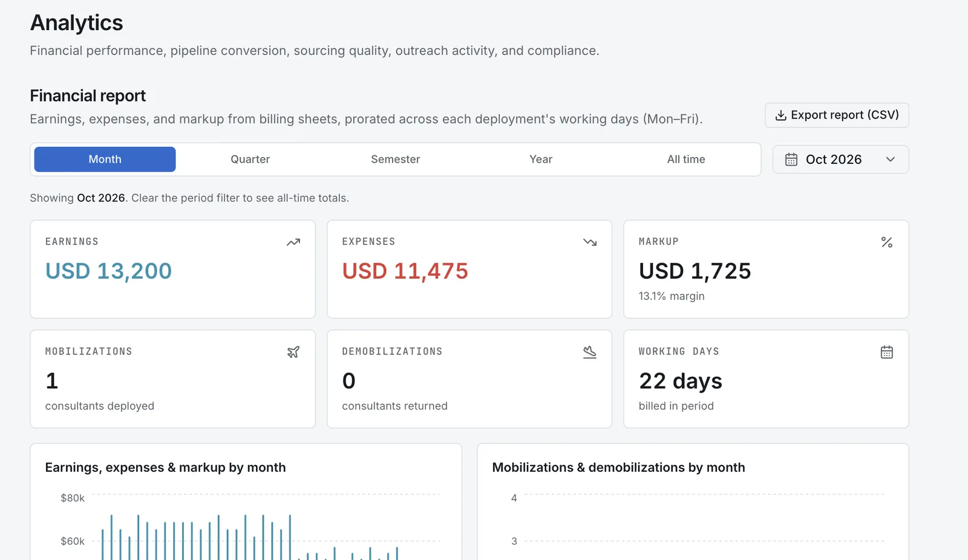Click the Demobilizations count of 0
Image resolution: width=968 pixels, height=560 pixels.
[x=349, y=381]
